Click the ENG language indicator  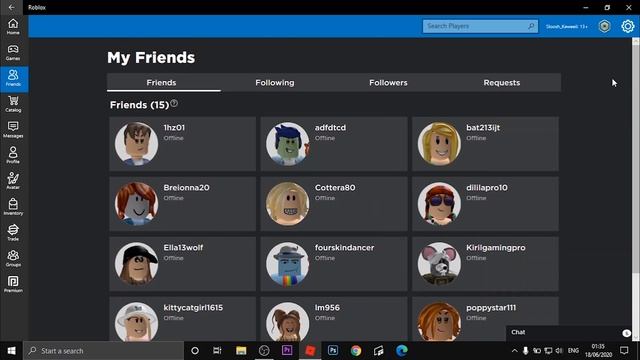573,351
